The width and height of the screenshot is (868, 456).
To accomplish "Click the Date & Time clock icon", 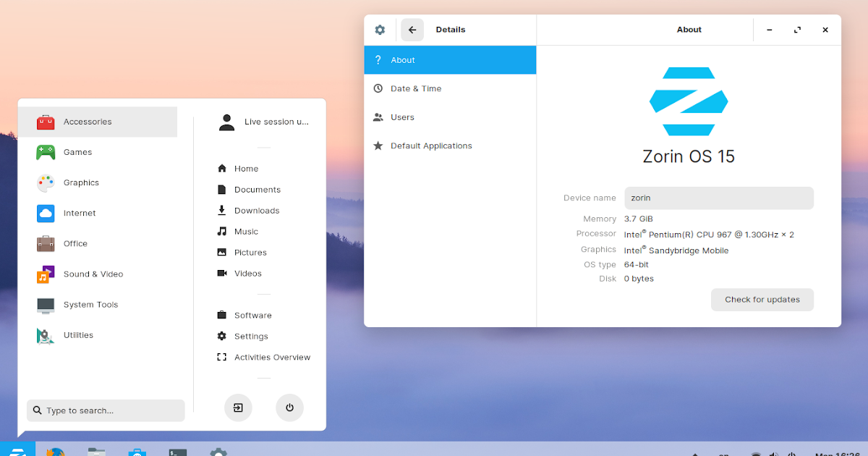I will click(x=378, y=88).
